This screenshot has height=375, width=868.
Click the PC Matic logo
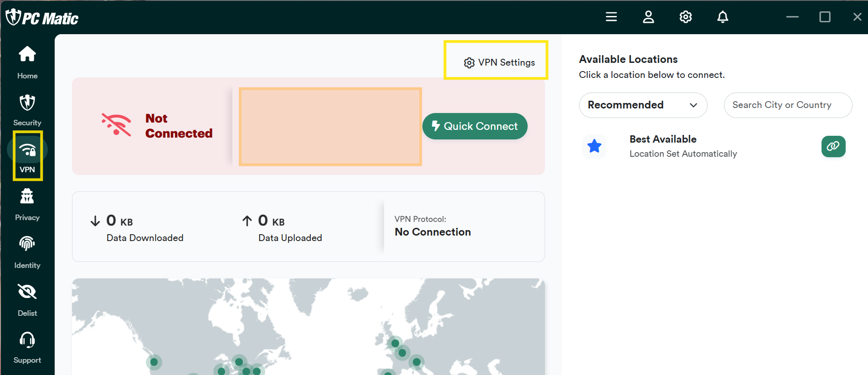tap(42, 17)
